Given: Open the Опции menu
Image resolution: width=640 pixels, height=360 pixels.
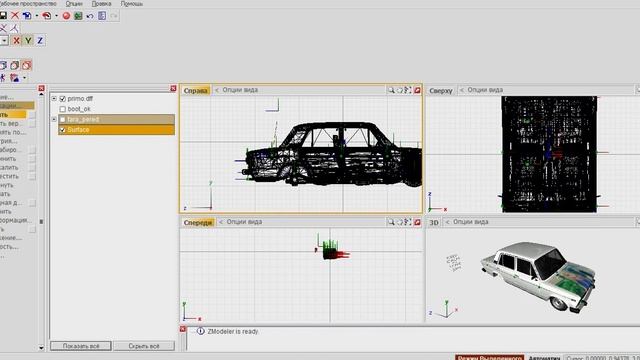Looking at the screenshot, I should click(x=74, y=4).
